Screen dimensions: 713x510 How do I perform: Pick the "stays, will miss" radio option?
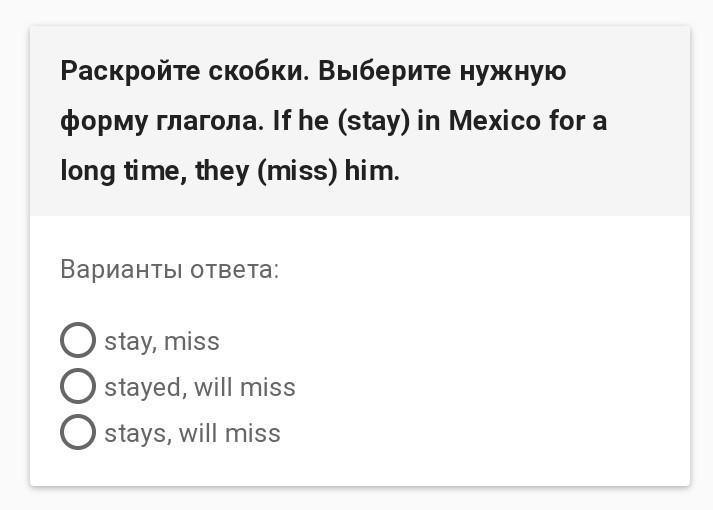point(78,432)
